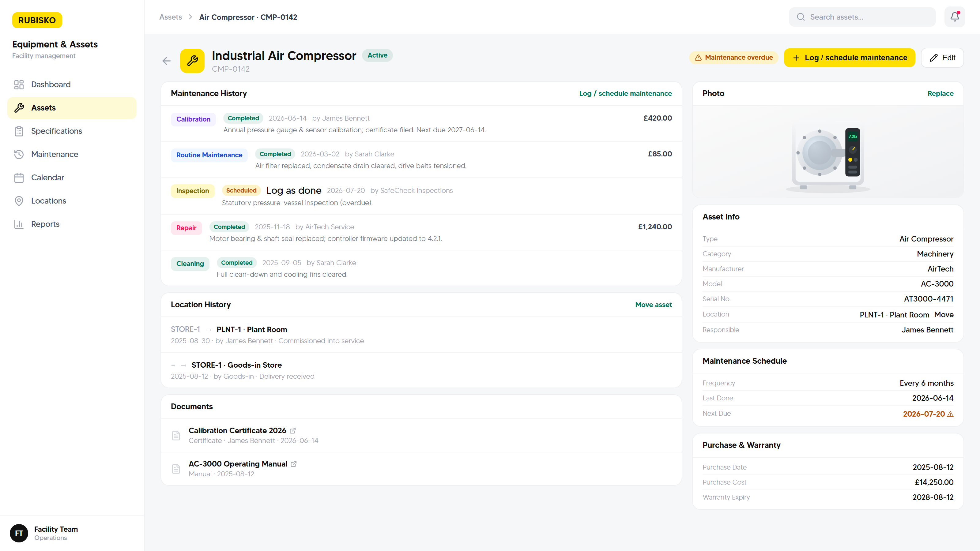The height and width of the screenshot is (551, 980).
Task: Click breadcrumb chevron after Assets
Action: [190, 17]
